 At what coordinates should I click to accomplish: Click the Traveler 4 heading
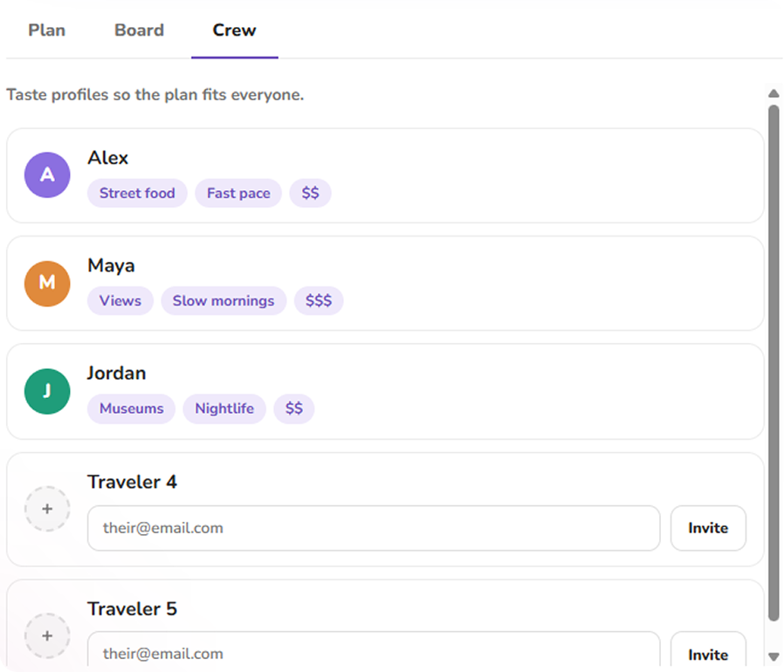pos(132,482)
